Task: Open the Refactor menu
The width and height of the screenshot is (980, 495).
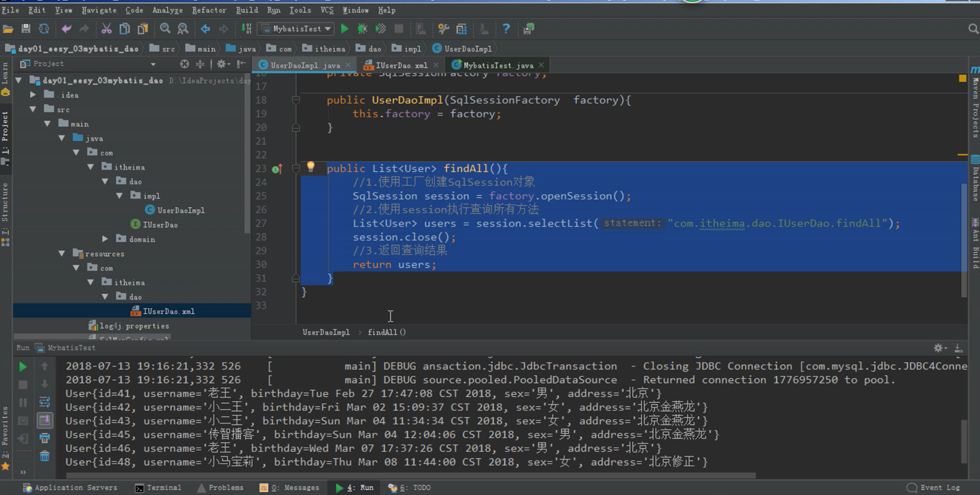Action: (x=209, y=10)
